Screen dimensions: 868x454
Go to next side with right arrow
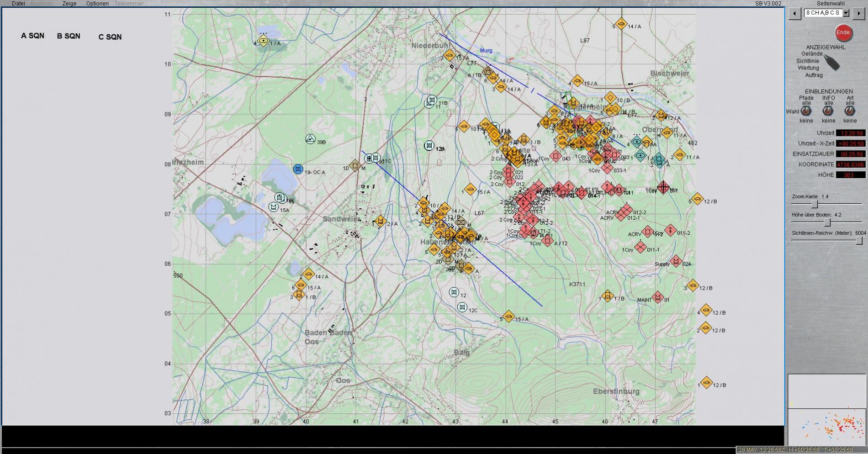click(x=858, y=13)
